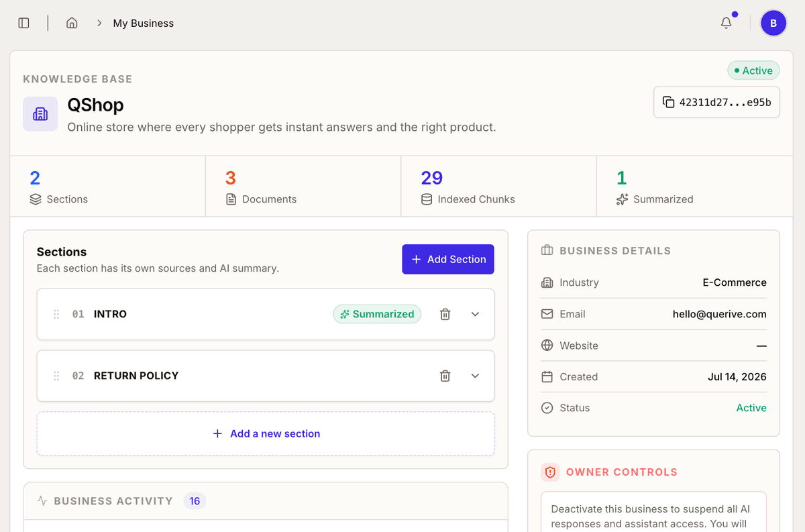Click the Active status badge
The height and width of the screenshot is (532, 805).
(753, 70)
